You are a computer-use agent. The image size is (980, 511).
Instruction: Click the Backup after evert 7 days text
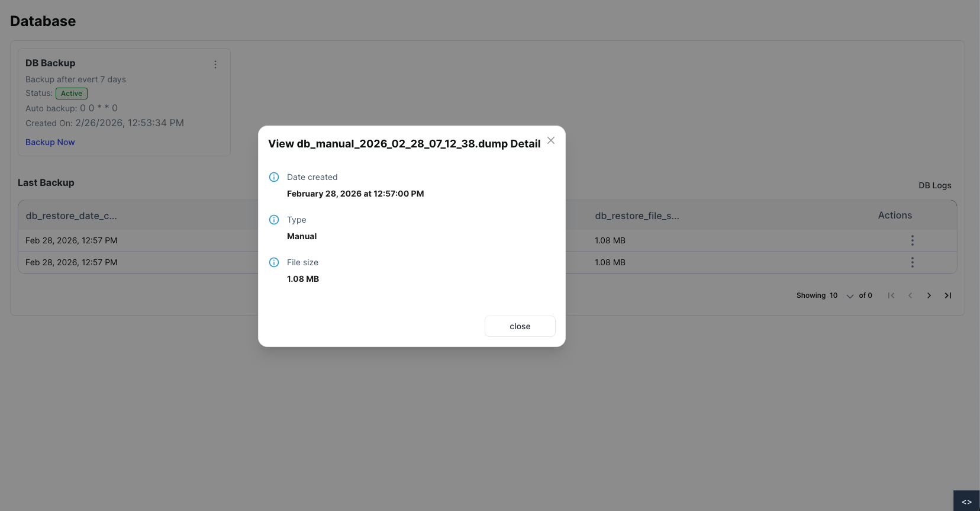click(76, 79)
